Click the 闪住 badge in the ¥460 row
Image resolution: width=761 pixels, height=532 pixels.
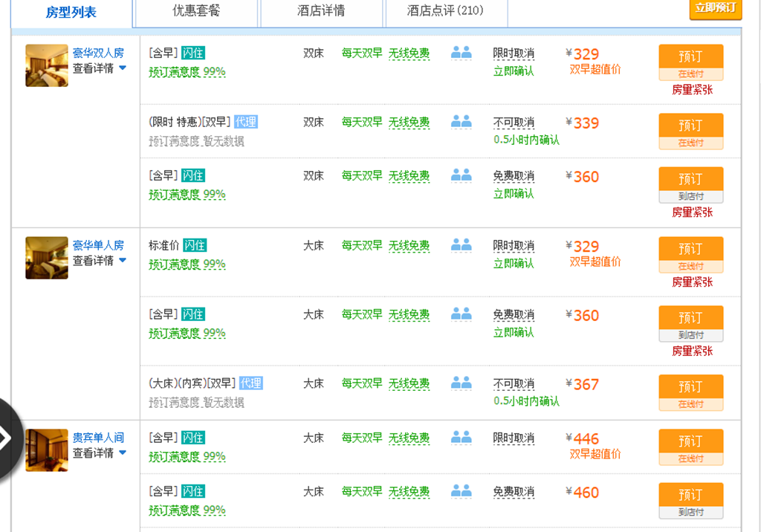click(x=193, y=491)
